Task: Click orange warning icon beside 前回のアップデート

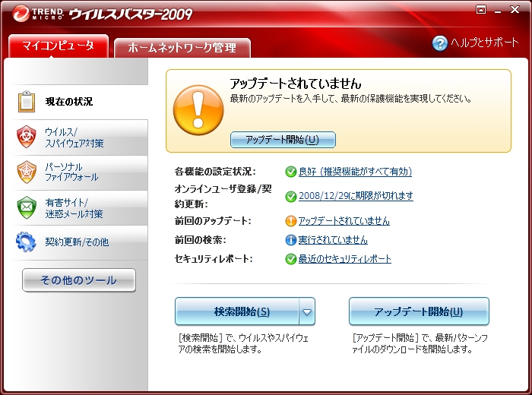Action: pos(291,221)
